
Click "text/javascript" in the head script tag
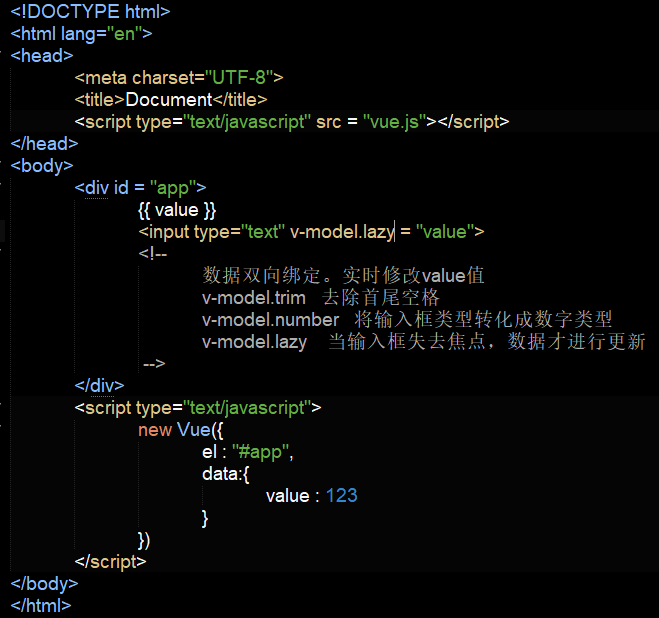coord(247,122)
